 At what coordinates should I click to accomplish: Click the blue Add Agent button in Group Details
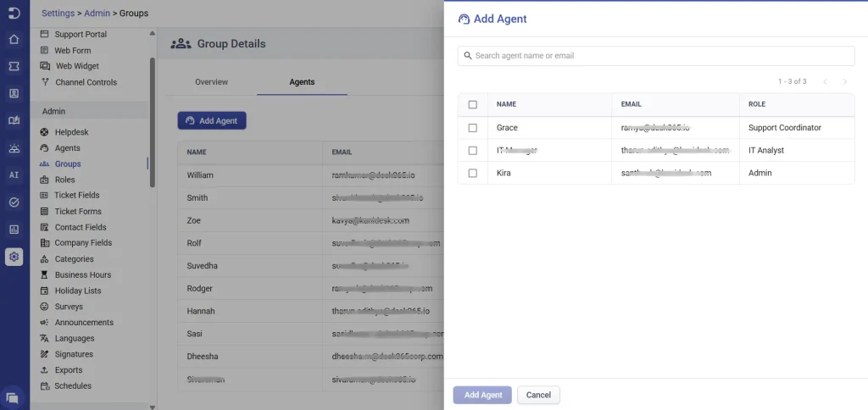[212, 120]
